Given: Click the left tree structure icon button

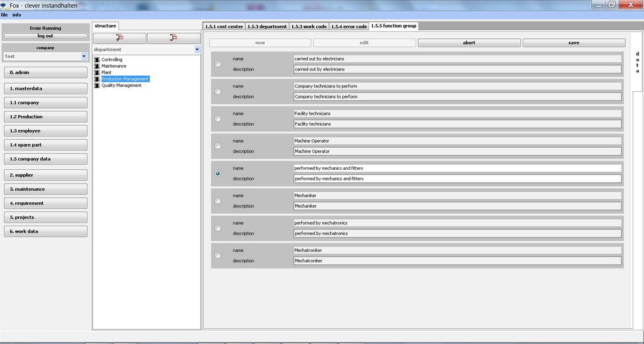Looking at the screenshot, I should pyautogui.click(x=119, y=38).
